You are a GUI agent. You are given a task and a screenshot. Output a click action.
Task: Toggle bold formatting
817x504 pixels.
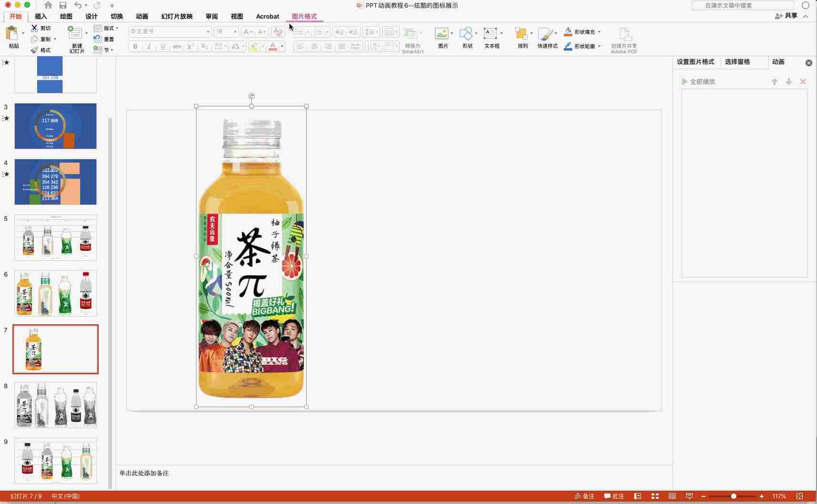(x=135, y=46)
